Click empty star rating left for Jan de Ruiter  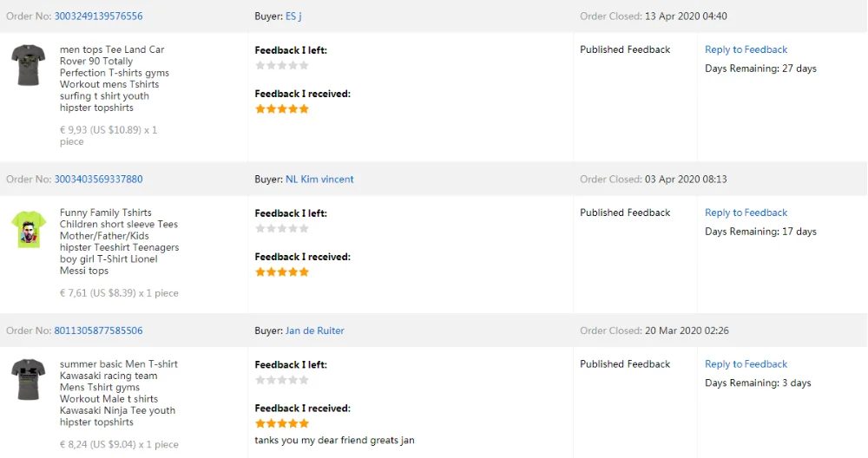pyautogui.click(x=281, y=380)
